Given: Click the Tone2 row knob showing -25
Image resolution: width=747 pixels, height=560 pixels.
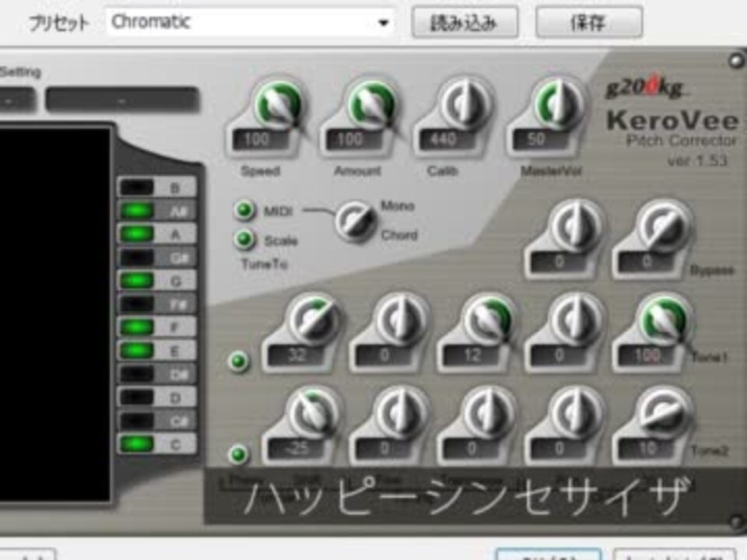Looking at the screenshot, I should 313,413.
